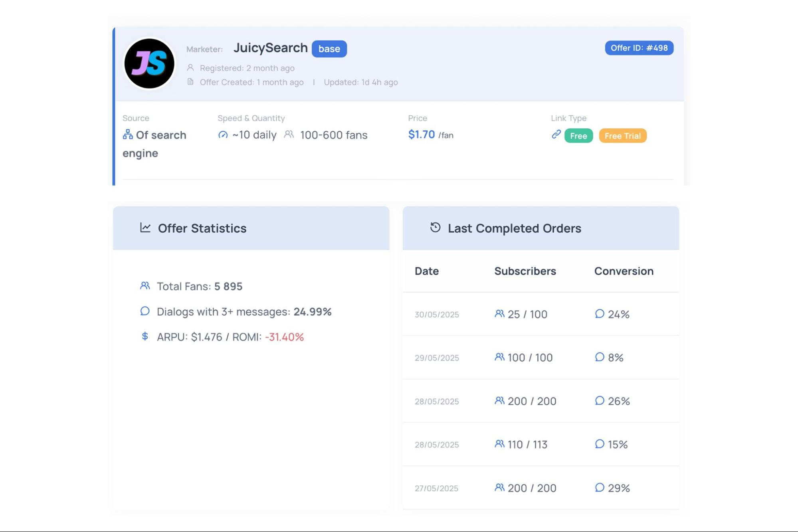The image size is (798, 532).
Task: Click the Conversion column header
Action: pyautogui.click(x=624, y=271)
